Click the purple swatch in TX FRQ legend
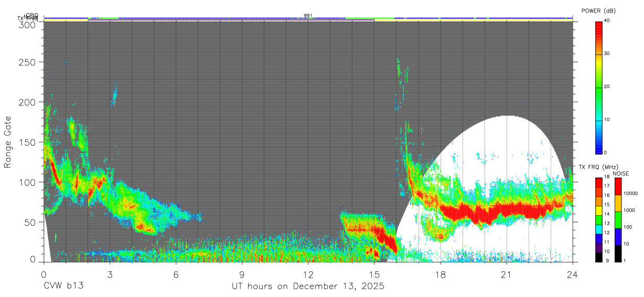 (598, 248)
